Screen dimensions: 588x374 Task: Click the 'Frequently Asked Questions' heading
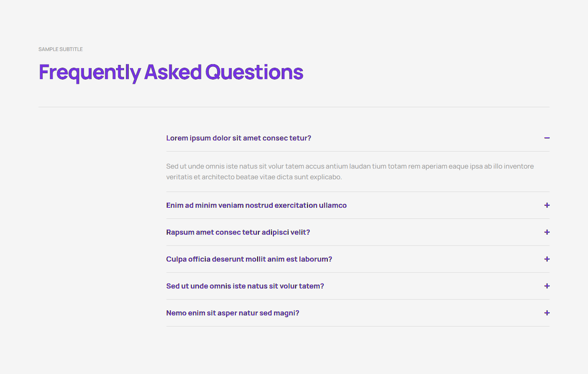click(x=170, y=72)
